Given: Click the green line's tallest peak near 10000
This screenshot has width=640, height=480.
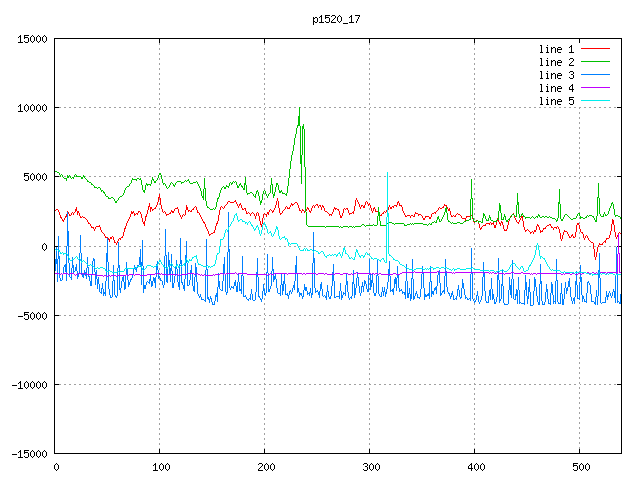Looking at the screenshot, I should (x=299, y=109).
